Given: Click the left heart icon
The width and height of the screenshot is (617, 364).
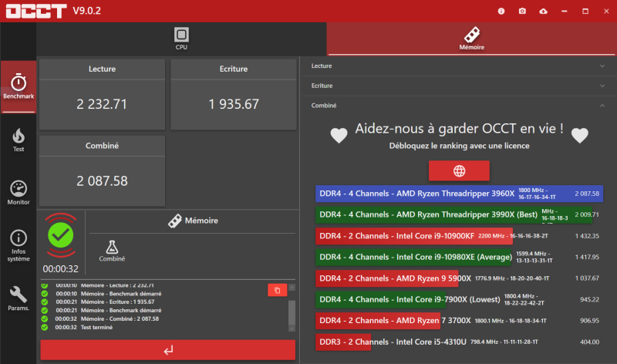Looking at the screenshot, I should 339,136.
